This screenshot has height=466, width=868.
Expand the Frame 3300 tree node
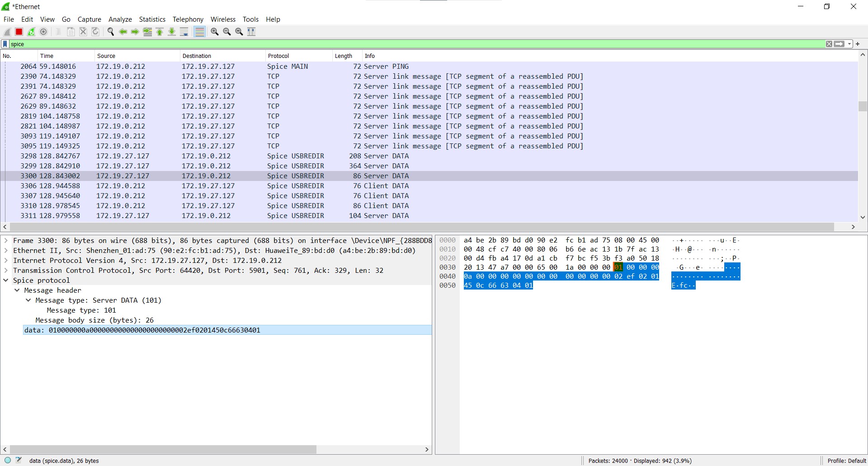coord(6,241)
